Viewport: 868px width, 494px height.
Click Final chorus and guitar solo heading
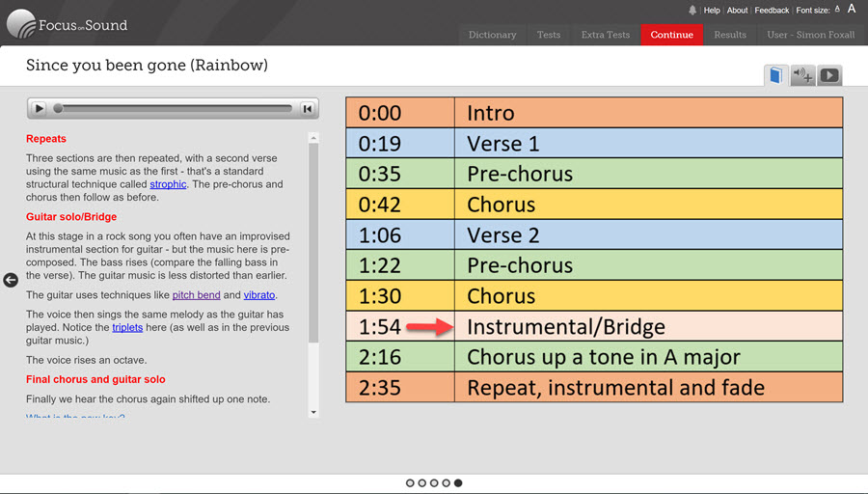[x=95, y=379]
